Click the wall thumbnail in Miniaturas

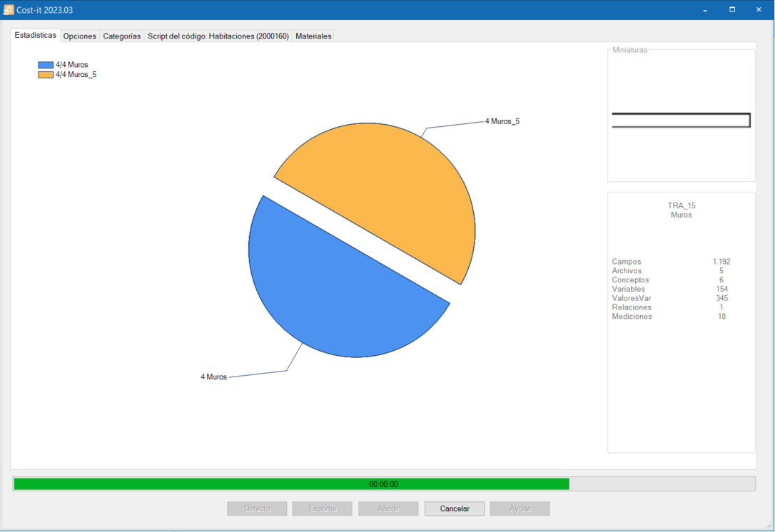[x=681, y=120]
